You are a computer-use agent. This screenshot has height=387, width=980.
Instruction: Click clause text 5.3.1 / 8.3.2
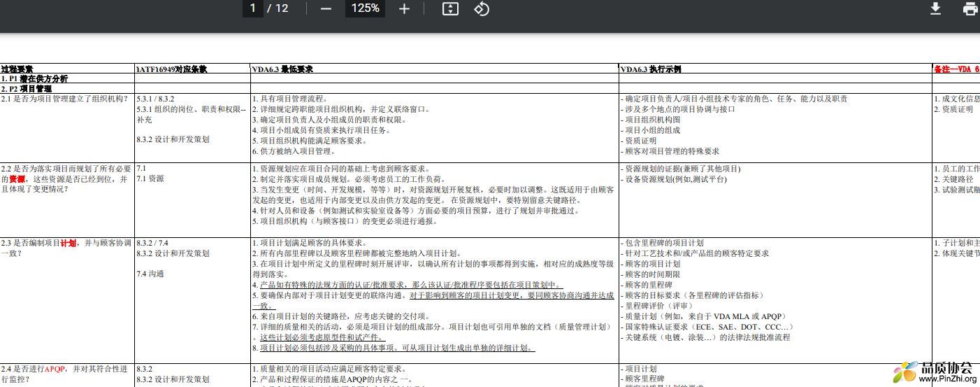[155, 99]
